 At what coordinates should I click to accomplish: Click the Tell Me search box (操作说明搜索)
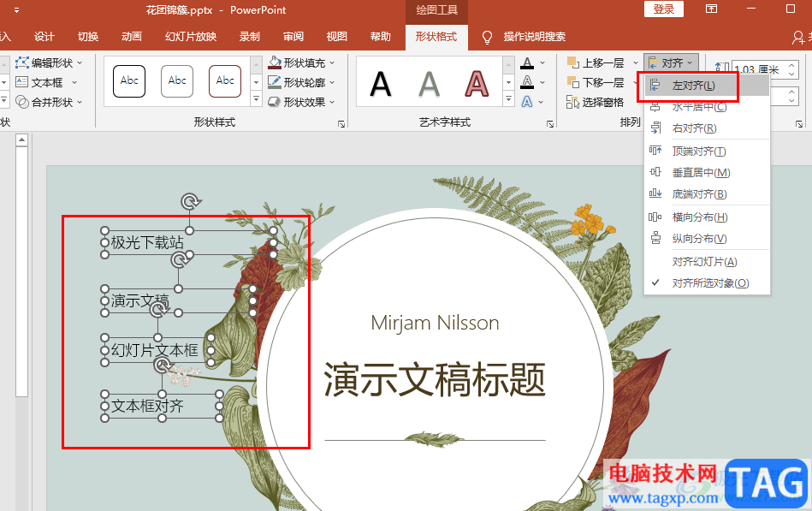(535, 37)
